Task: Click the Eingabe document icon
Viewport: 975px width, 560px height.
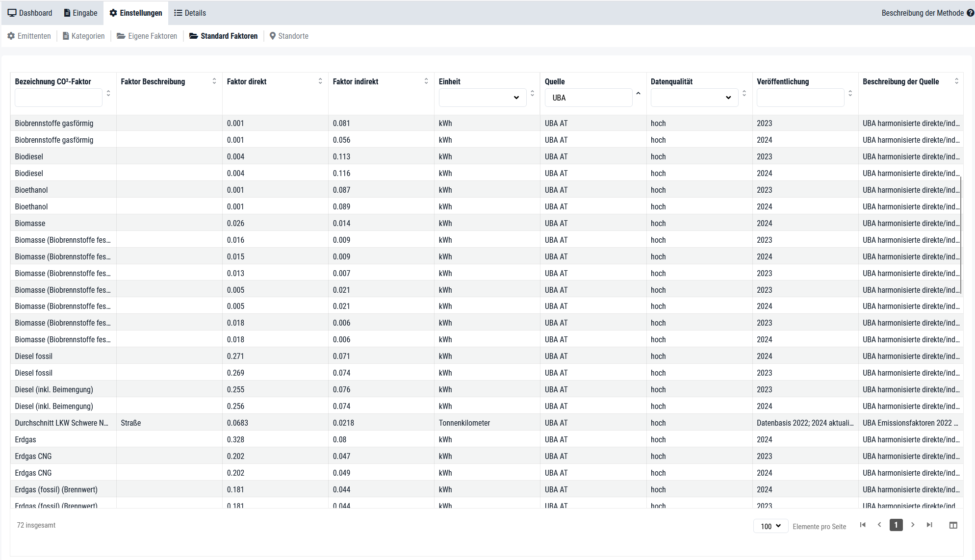Action: pos(67,13)
